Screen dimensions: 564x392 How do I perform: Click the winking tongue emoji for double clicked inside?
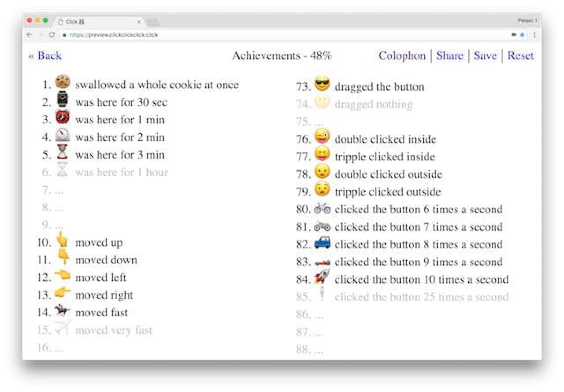point(322,137)
